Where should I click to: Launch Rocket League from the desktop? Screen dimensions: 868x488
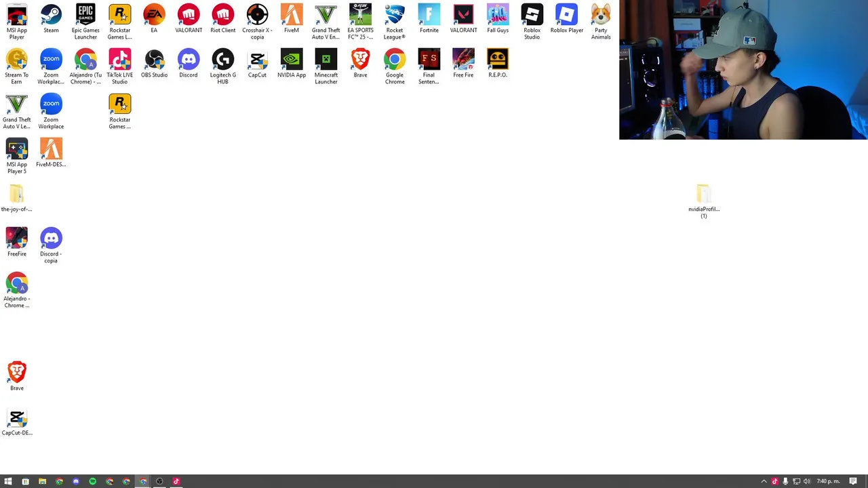pyautogui.click(x=395, y=22)
